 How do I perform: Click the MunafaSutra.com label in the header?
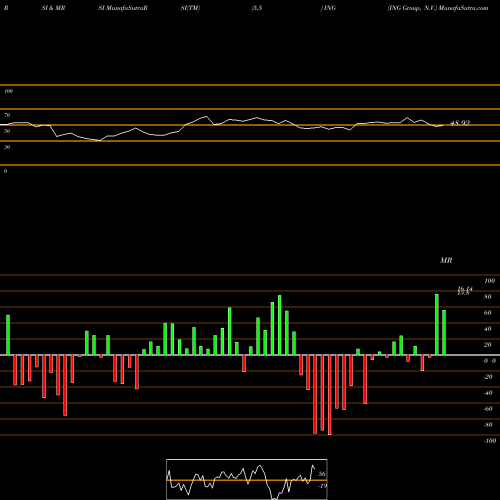click(464, 8)
